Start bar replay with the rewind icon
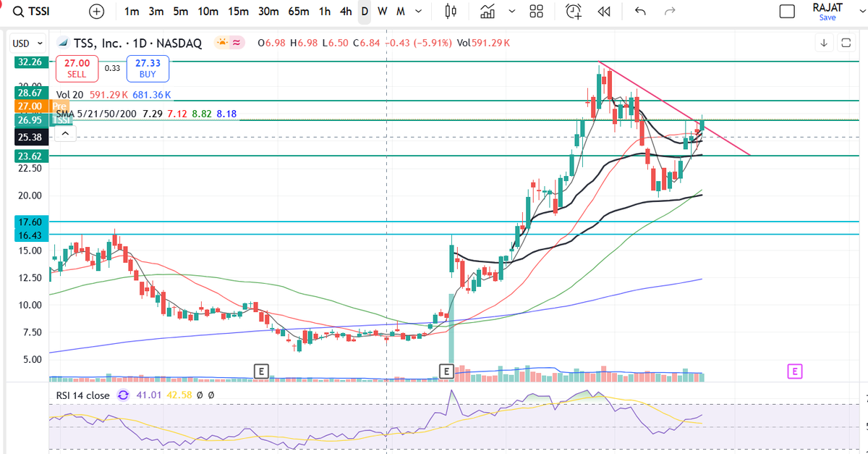 pos(605,12)
